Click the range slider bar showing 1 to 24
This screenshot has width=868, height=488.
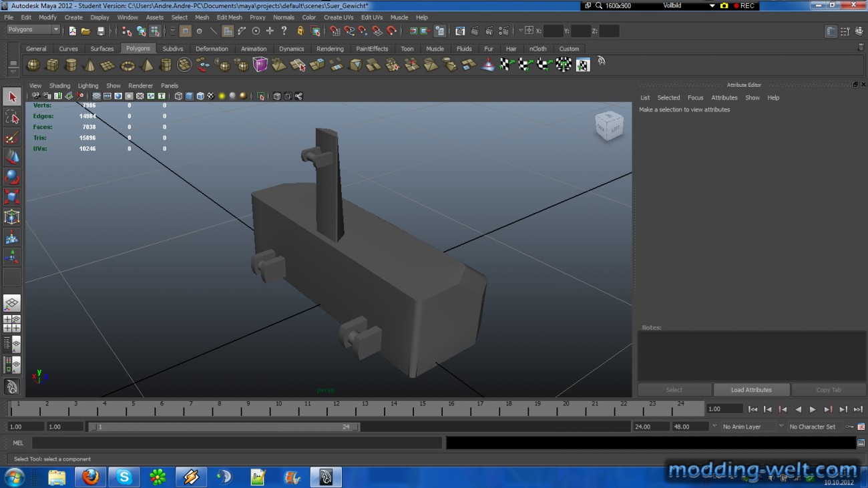(x=224, y=427)
